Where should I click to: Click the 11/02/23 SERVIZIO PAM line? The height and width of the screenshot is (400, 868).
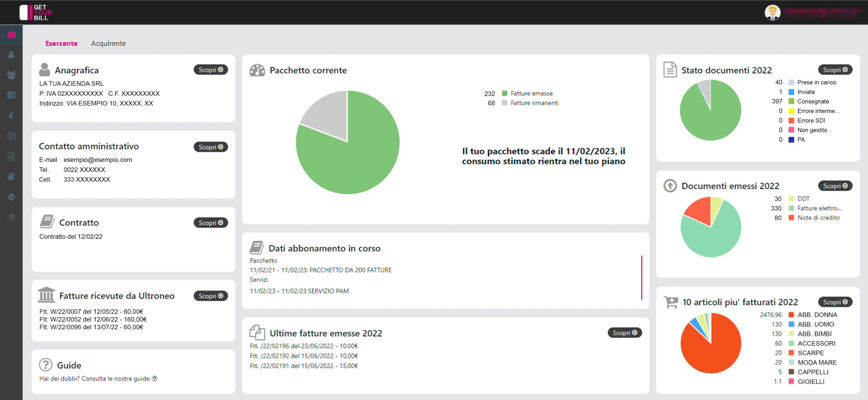(299, 291)
